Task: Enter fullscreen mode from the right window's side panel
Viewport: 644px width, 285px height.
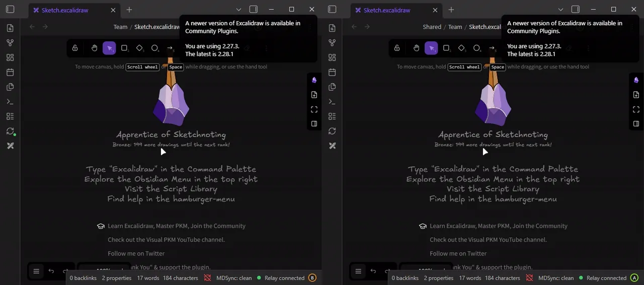Action: (636, 109)
